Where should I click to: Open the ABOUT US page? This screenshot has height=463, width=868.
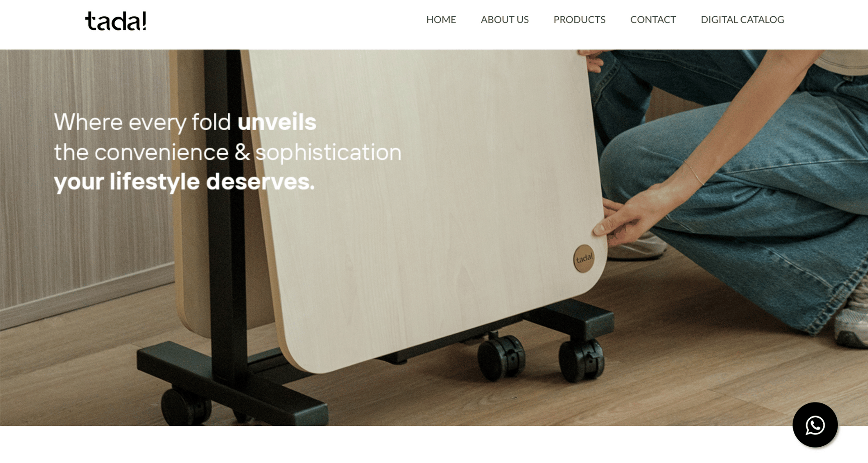(x=505, y=19)
